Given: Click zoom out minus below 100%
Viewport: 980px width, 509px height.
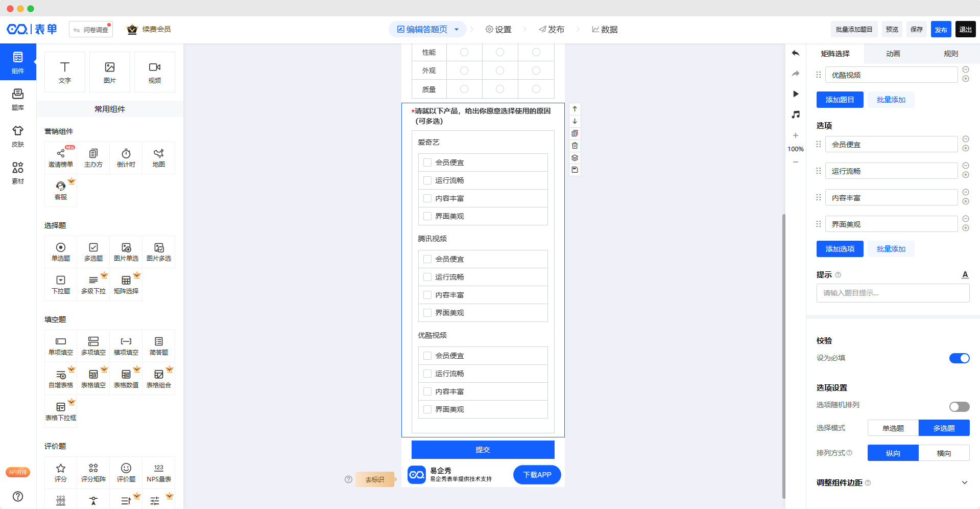Looking at the screenshot, I should pyautogui.click(x=796, y=162).
